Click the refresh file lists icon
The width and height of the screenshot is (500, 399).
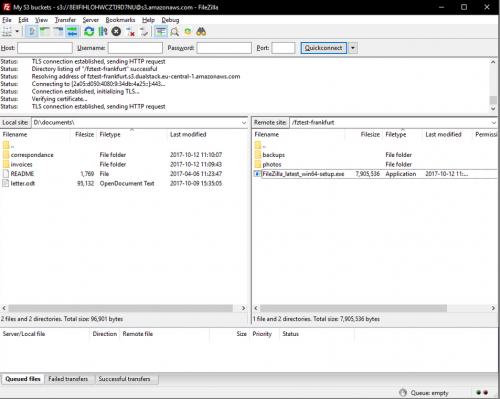(x=89, y=32)
